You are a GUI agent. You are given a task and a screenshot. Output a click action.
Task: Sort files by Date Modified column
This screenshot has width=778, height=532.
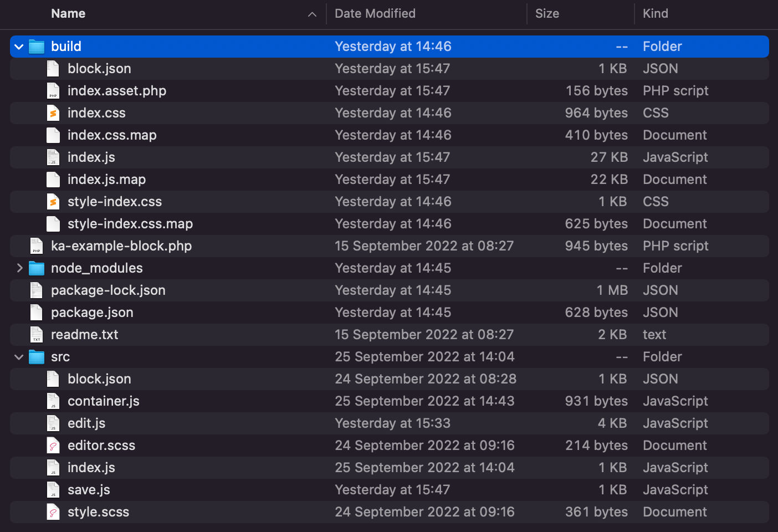click(x=375, y=13)
